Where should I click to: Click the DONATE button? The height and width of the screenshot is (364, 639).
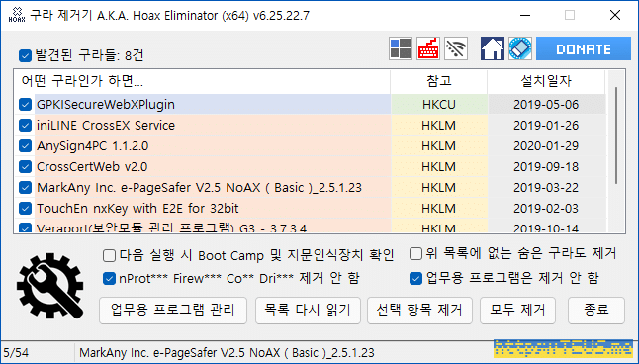tap(584, 48)
